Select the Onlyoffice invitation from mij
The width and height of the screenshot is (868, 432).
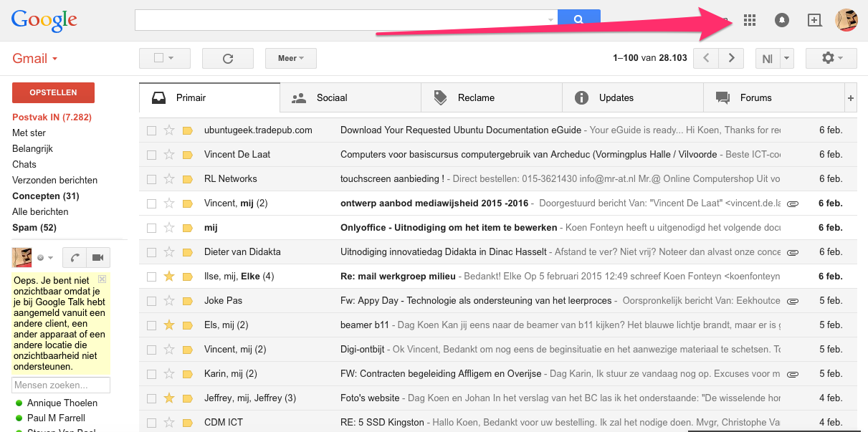151,228
